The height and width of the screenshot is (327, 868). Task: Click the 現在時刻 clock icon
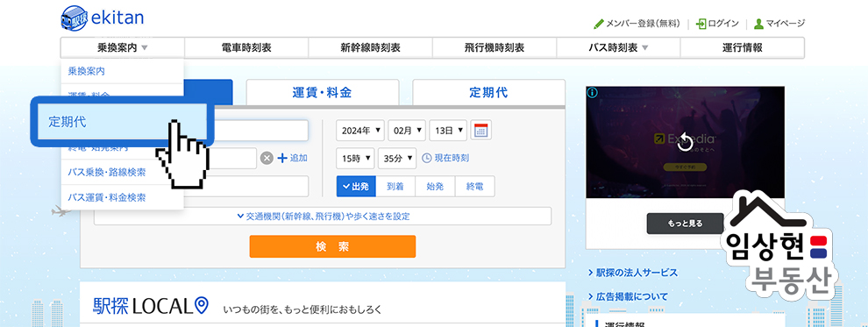tap(427, 159)
